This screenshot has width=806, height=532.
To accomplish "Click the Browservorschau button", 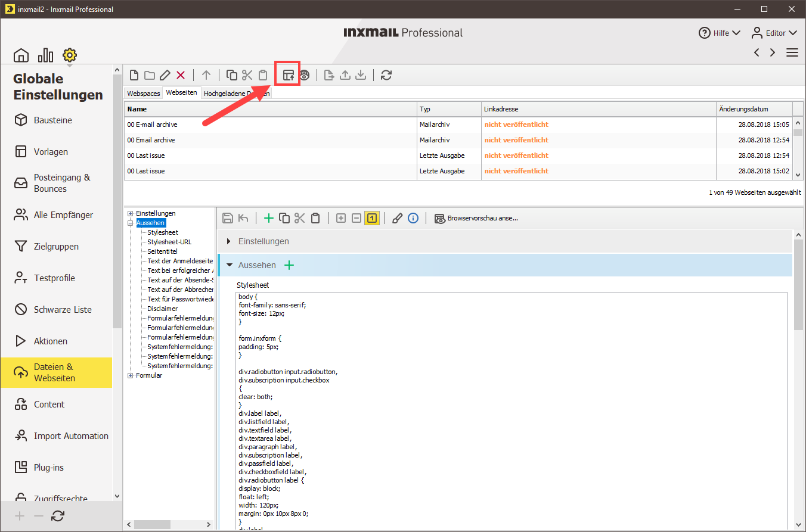I will click(476, 218).
